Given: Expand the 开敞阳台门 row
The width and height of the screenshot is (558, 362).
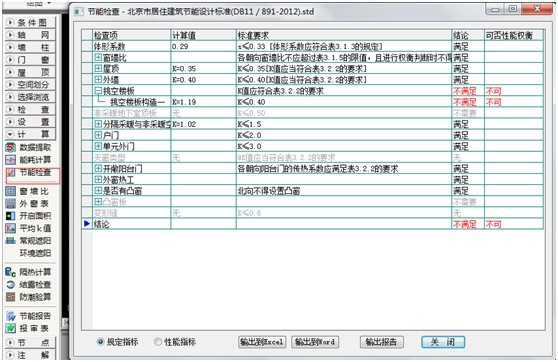Looking at the screenshot, I should click(x=98, y=168).
